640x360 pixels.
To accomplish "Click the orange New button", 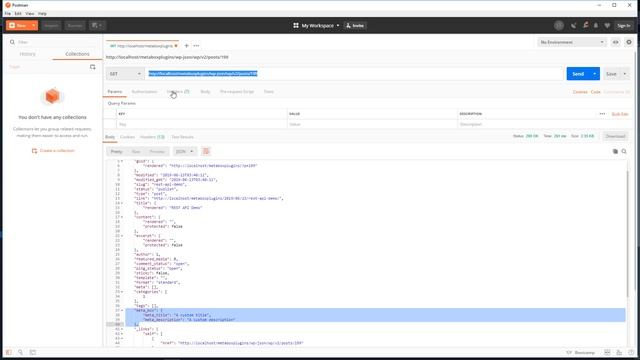I will click(x=18, y=25).
